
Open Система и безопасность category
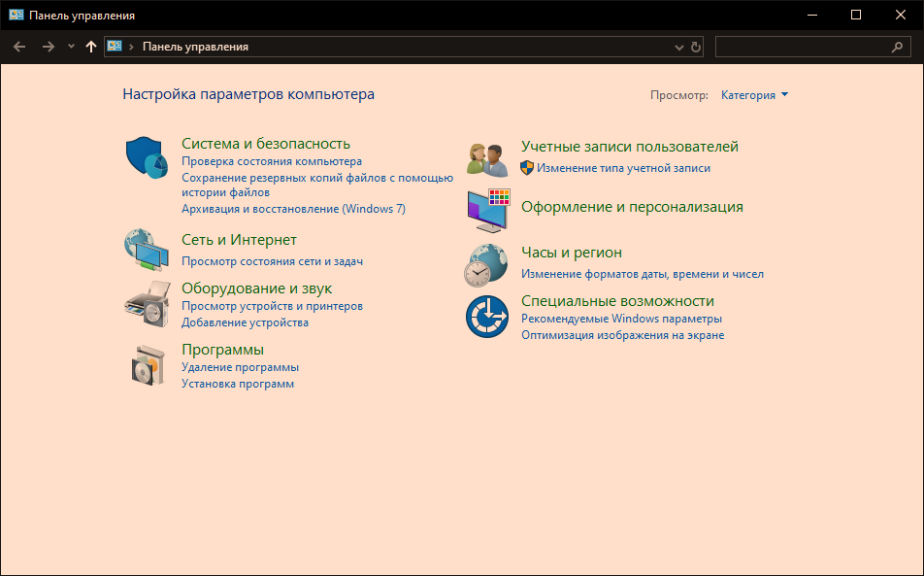pos(266,143)
